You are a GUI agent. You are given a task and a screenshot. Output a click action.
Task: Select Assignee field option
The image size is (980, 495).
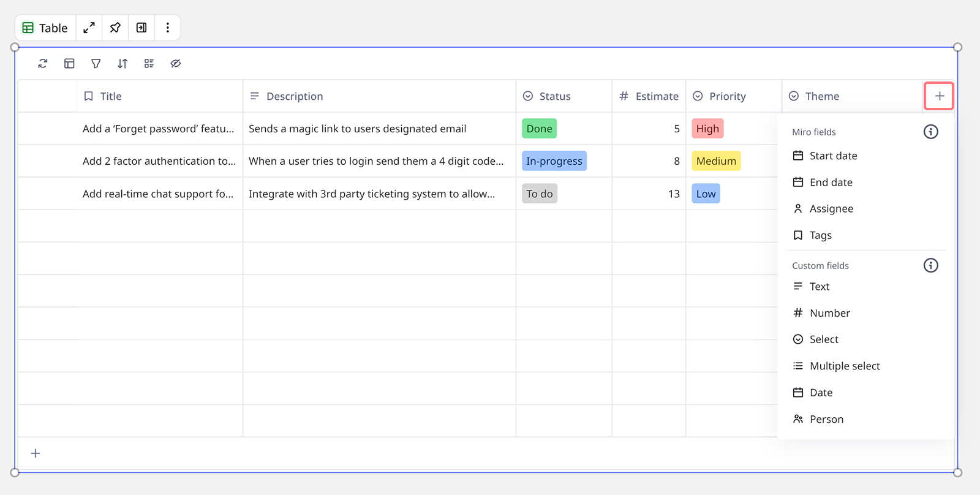[831, 209]
